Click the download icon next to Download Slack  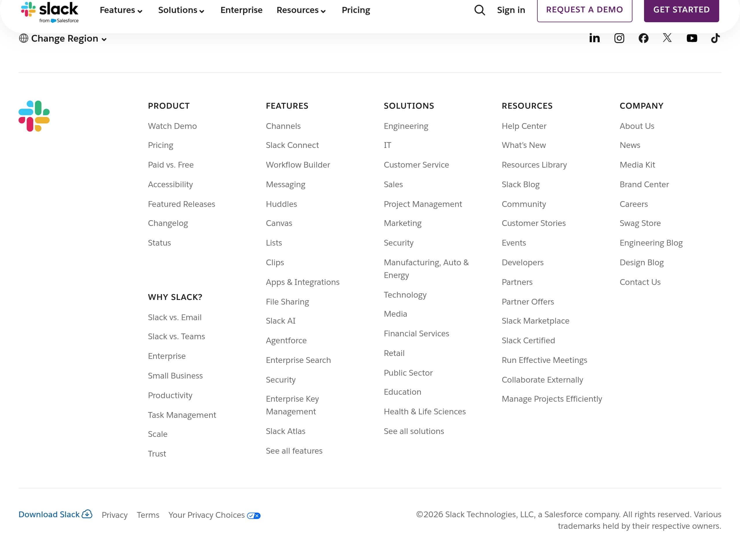click(x=87, y=514)
